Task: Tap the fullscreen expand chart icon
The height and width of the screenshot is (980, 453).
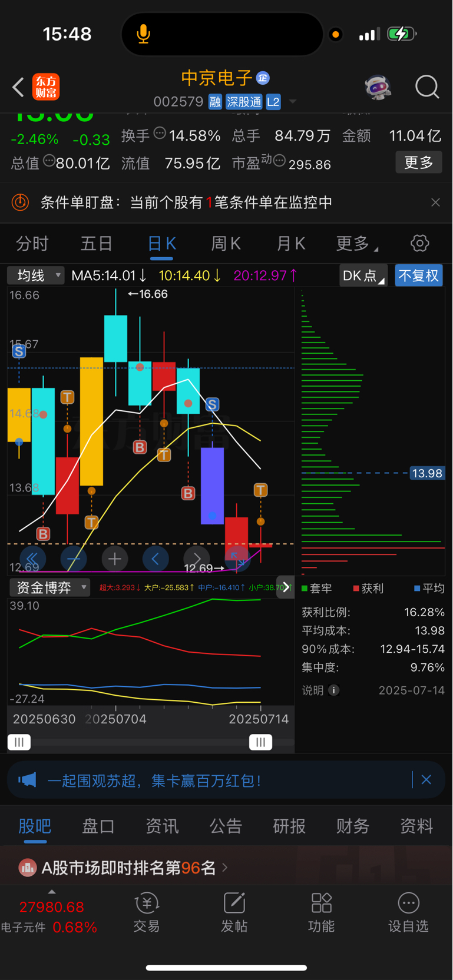Action: [x=238, y=559]
